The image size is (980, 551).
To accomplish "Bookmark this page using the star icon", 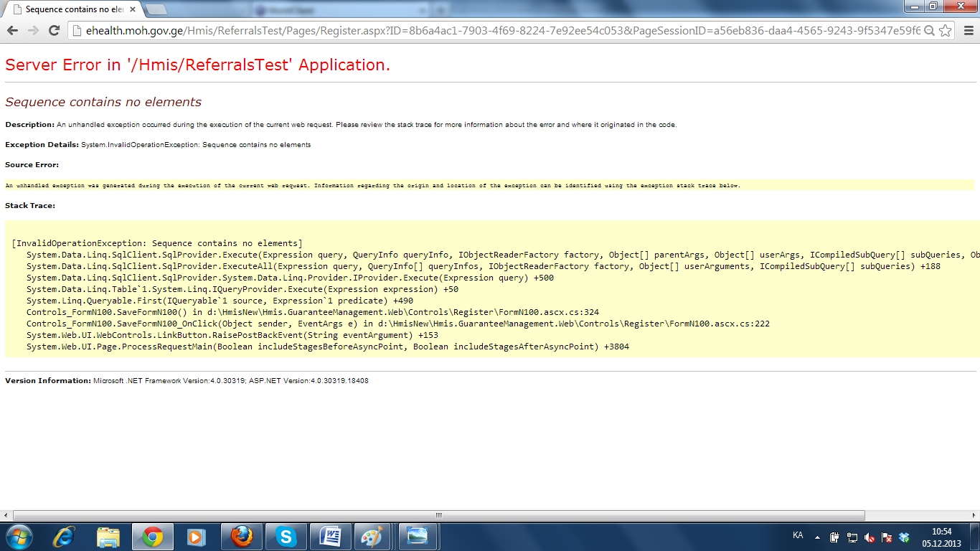I will 946,30.
